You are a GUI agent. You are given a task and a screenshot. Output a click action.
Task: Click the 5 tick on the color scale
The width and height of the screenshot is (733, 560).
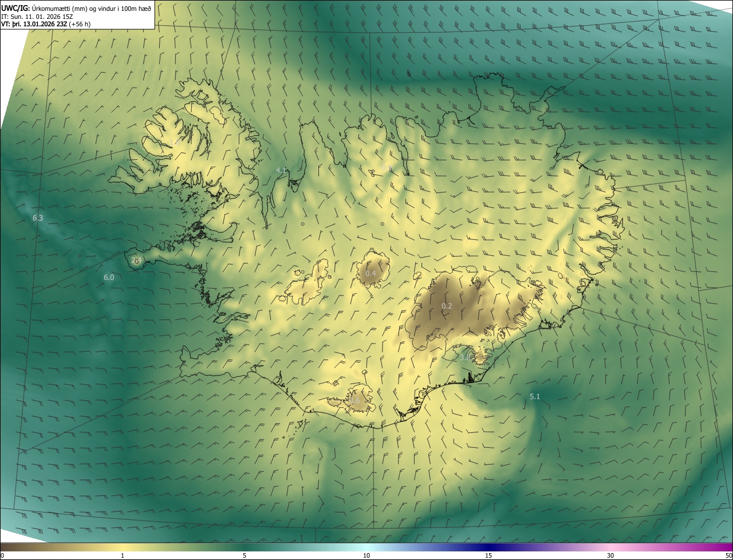[x=245, y=556]
